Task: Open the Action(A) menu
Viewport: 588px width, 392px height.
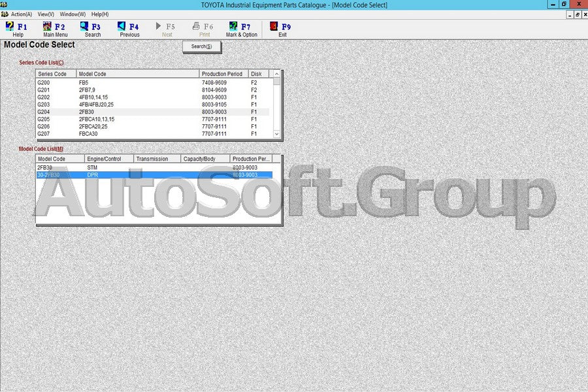Action: click(22, 14)
